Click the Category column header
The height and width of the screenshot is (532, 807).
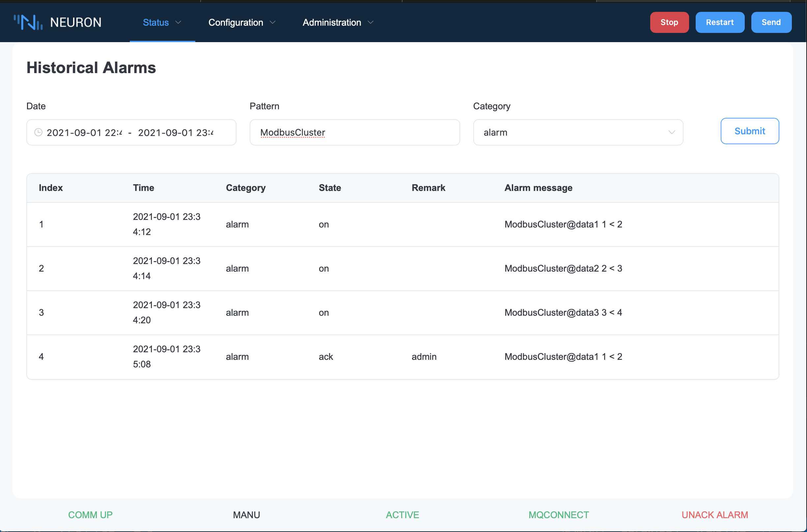pyautogui.click(x=246, y=188)
